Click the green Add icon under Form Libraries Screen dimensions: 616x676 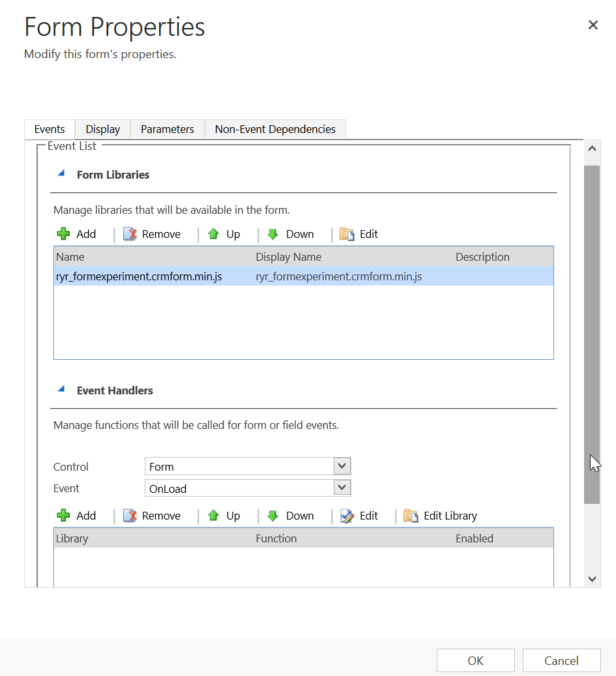(x=63, y=234)
